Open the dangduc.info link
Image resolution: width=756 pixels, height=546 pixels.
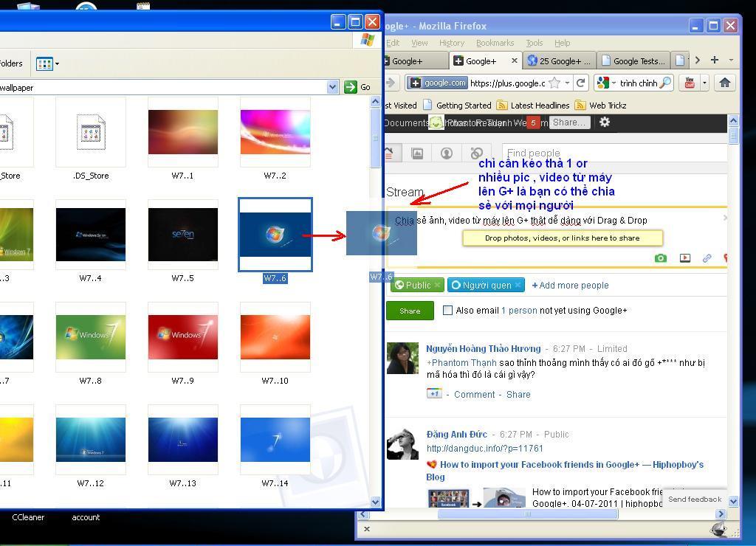pos(484,448)
